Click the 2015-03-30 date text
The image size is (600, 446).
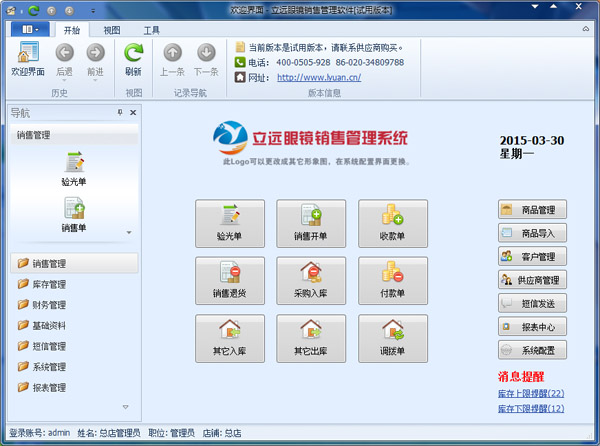click(x=532, y=140)
